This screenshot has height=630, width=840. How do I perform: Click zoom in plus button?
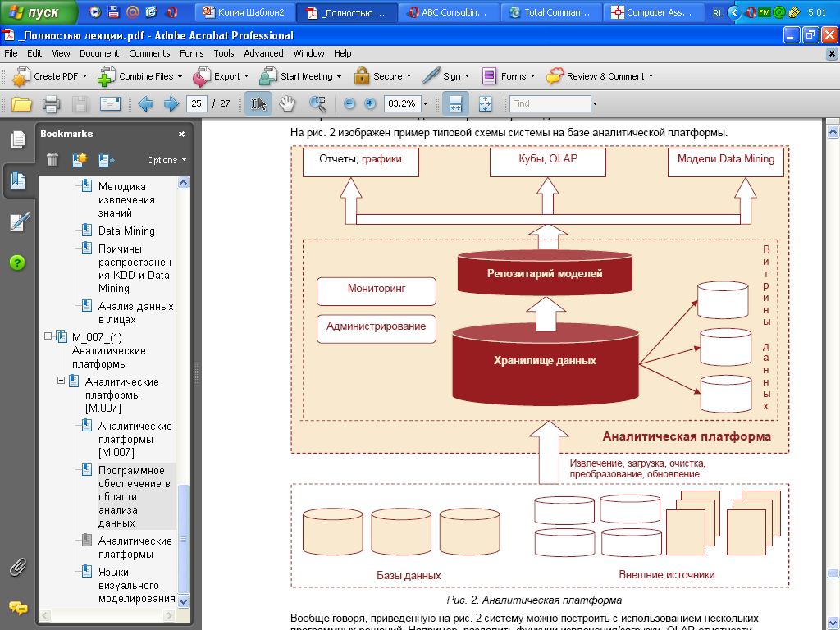coord(370,103)
